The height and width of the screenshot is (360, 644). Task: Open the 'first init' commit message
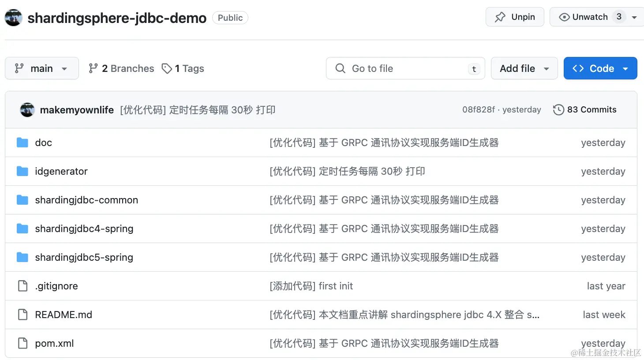click(x=311, y=286)
